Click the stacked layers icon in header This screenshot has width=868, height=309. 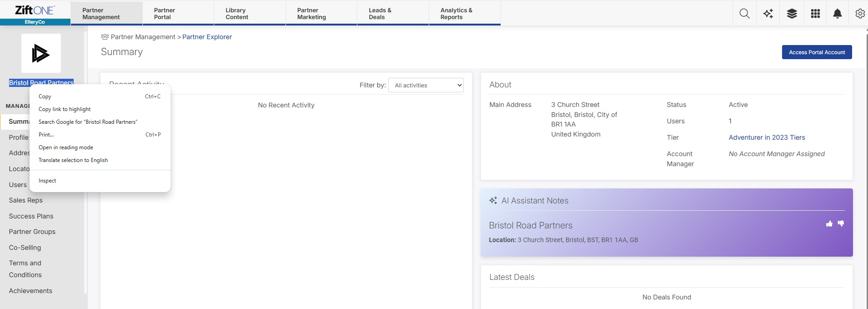click(792, 14)
